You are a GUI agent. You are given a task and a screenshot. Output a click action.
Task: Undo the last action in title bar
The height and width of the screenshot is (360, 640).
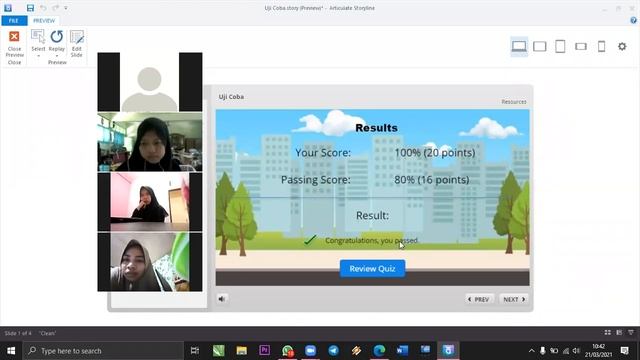43,8
